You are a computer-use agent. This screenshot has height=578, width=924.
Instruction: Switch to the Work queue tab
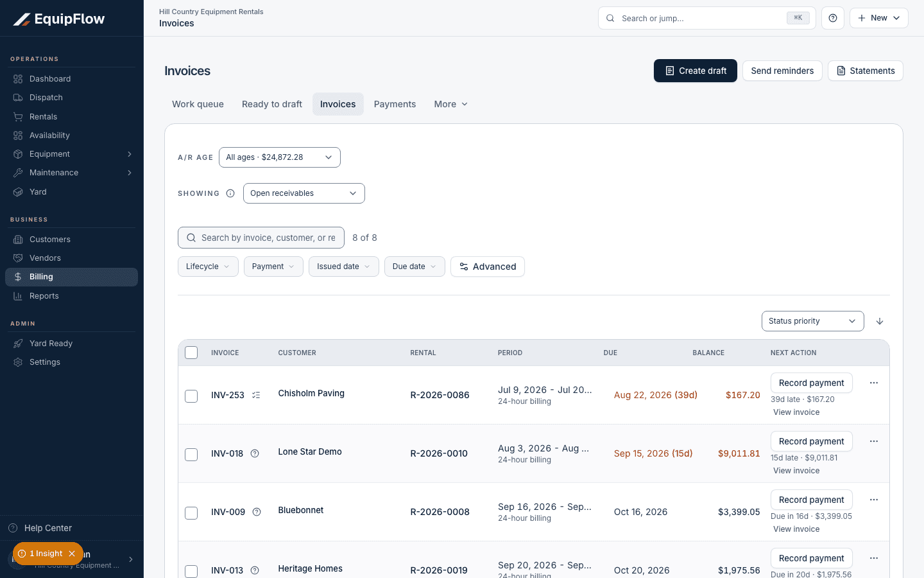pos(198,104)
